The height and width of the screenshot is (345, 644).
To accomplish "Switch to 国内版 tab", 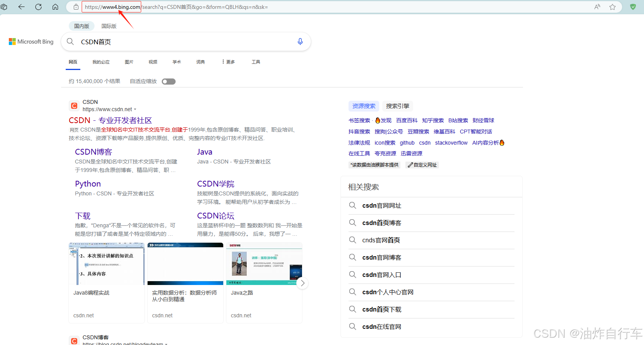I will pyautogui.click(x=81, y=26).
